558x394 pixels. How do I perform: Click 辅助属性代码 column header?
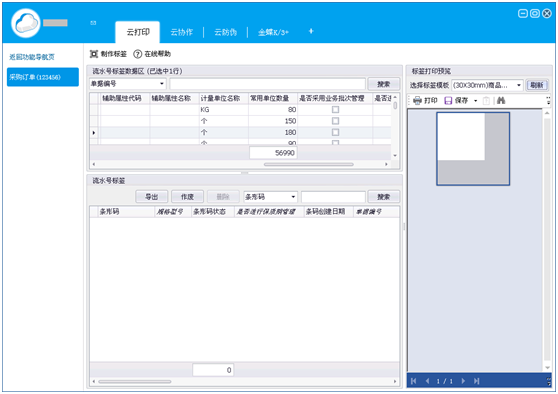125,98
